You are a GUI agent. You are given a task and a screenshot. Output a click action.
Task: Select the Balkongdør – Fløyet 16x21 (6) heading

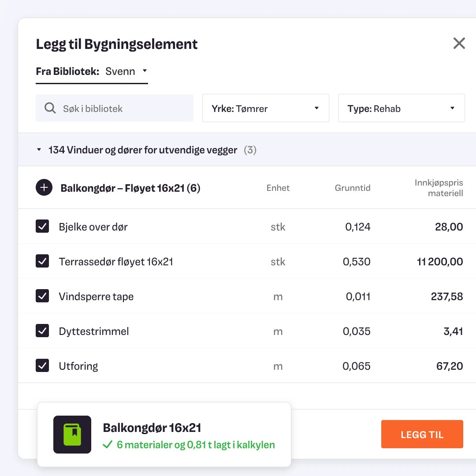[130, 188]
